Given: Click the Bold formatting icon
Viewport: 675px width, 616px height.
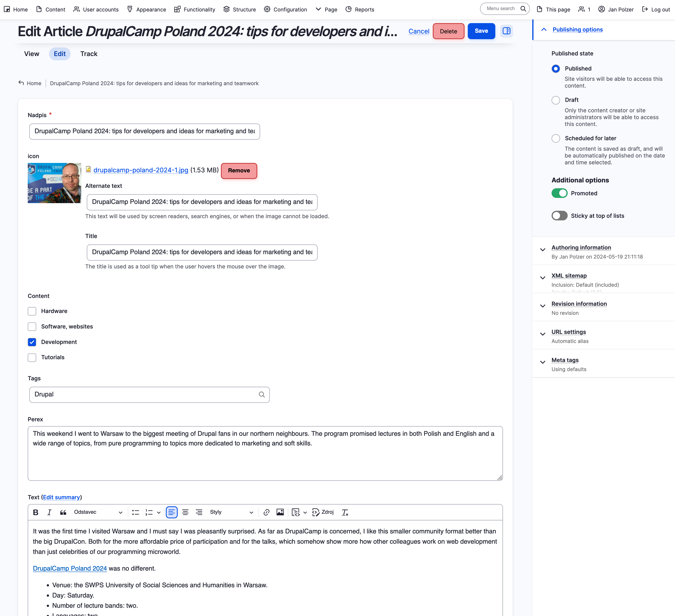Looking at the screenshot, I should pos(36,512).
